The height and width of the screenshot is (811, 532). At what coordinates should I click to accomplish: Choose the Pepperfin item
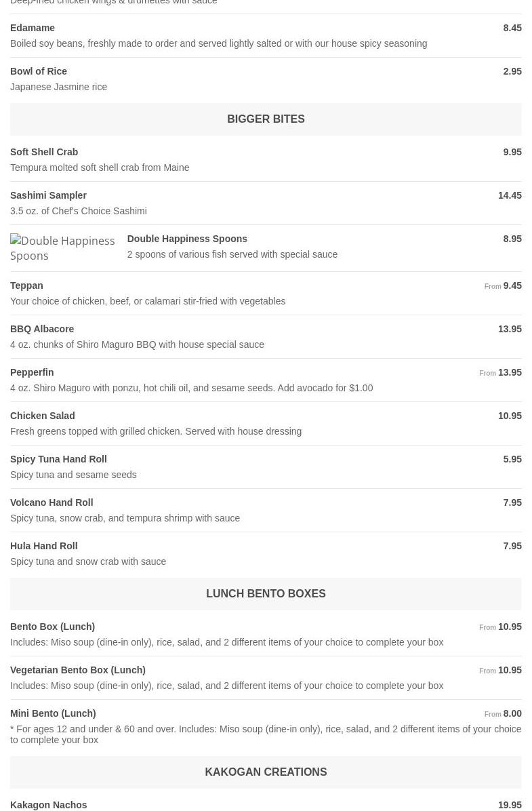[32, 372]
